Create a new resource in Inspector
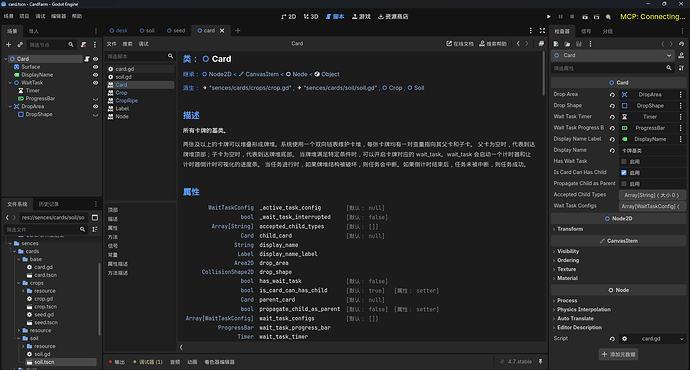690x370 pixels. pos(556,44)
